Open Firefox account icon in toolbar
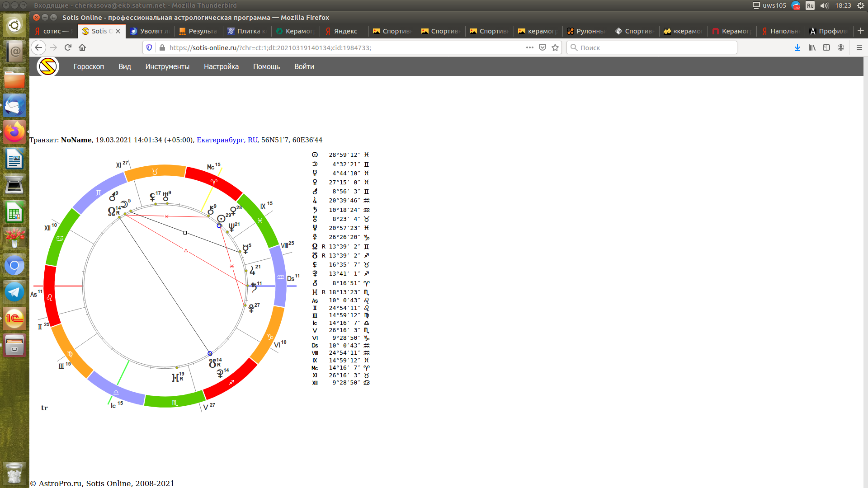 click(x=841, y=47)
